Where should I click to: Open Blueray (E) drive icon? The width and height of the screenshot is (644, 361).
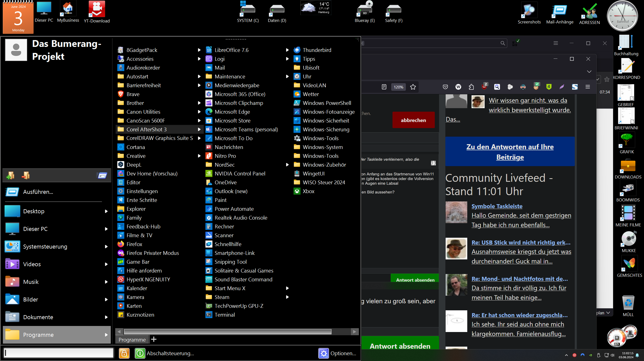pyautogui.click(x=365, y=12)
